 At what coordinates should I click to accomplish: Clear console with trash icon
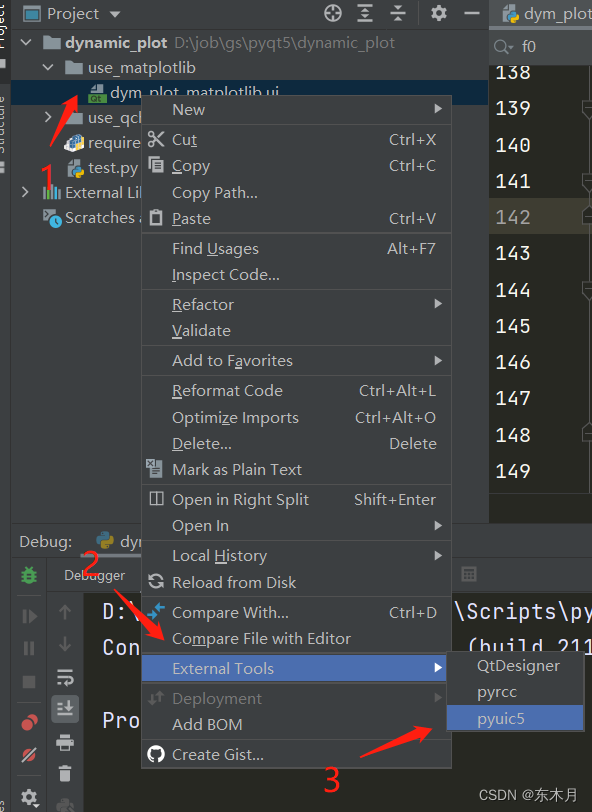pos(65,774)
